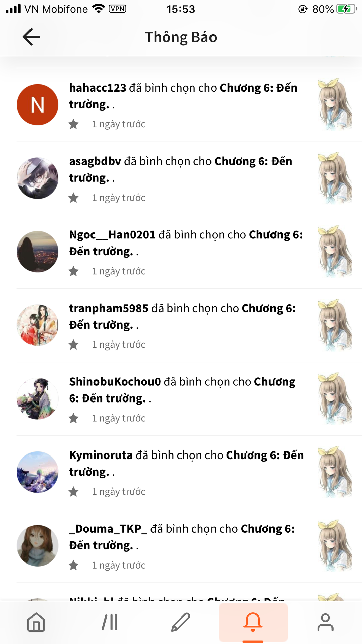Image resolution: width=362 pixels, height=644 pixels.
Task: Select the Notifications bell tab
Action: [x=253, y=622]
